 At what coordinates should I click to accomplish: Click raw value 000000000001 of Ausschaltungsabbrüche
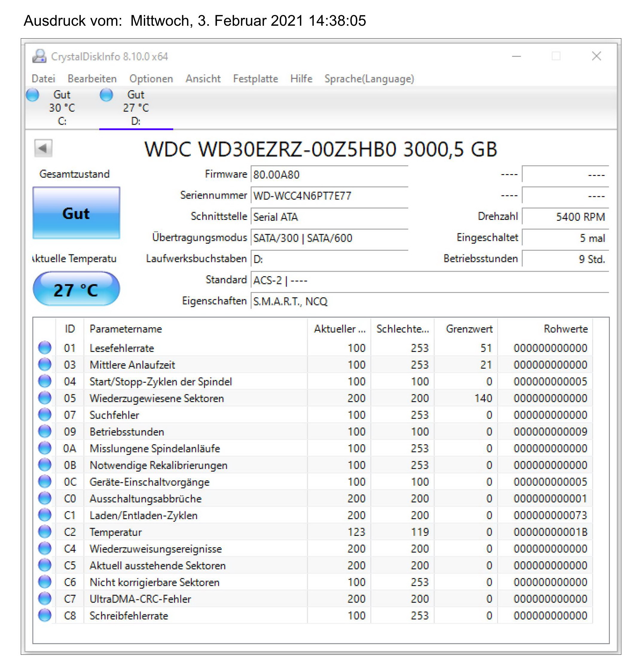(x=550, y=498)
